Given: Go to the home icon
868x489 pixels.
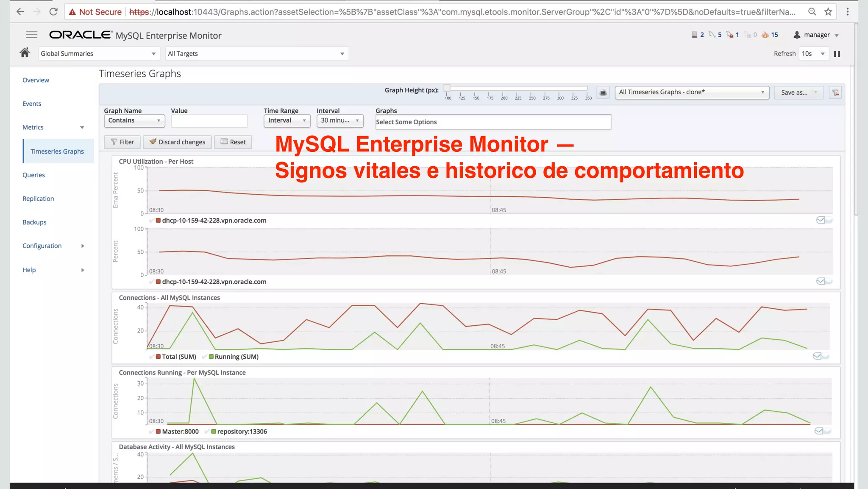Looking at the screenshot, I should (25, 53).
